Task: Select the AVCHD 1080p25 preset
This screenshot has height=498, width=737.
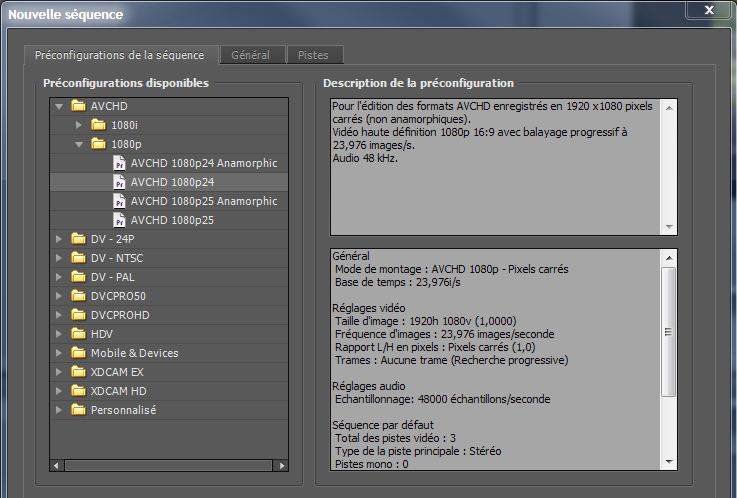Action: (x=172, y=220)
